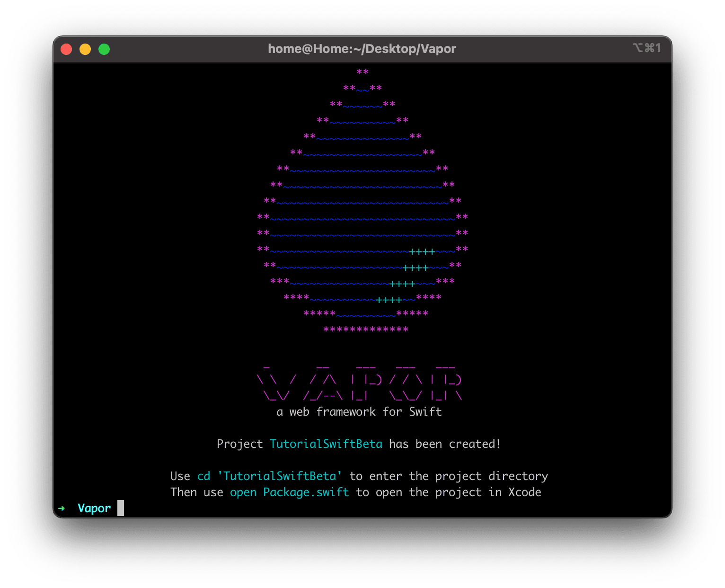
Task: Click the window title home@Home:~/Desktop/Vapor
Action: [362, 49]
